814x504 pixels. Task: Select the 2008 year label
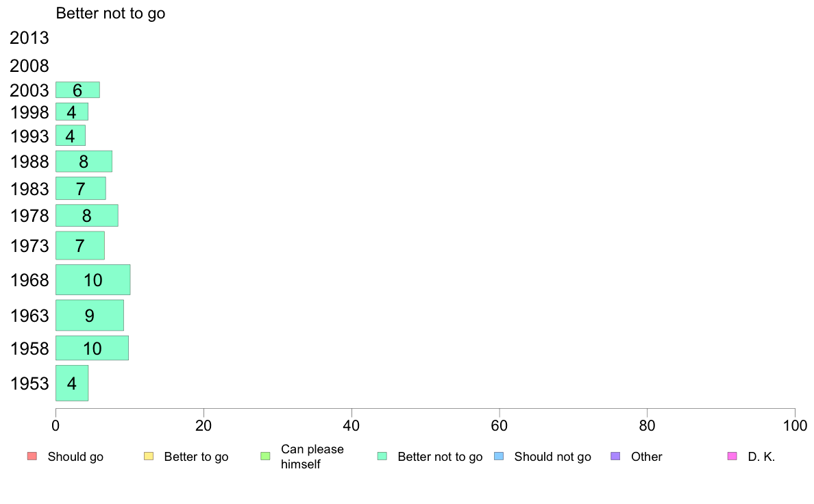29,66
